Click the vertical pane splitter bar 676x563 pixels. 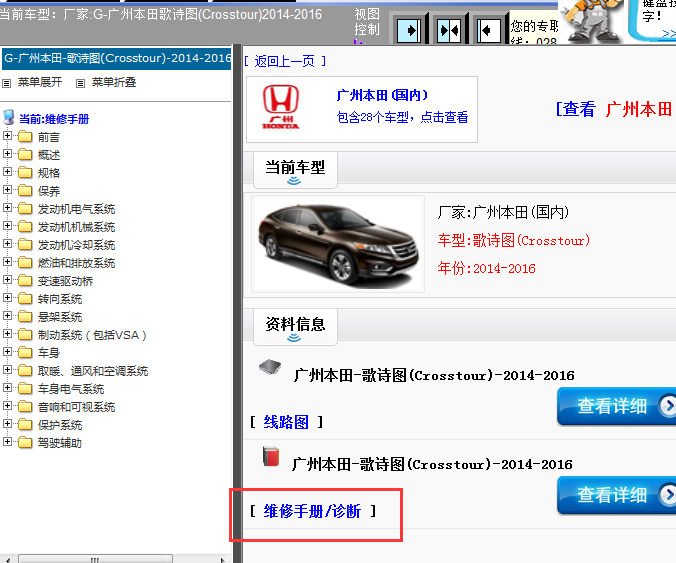237,303
